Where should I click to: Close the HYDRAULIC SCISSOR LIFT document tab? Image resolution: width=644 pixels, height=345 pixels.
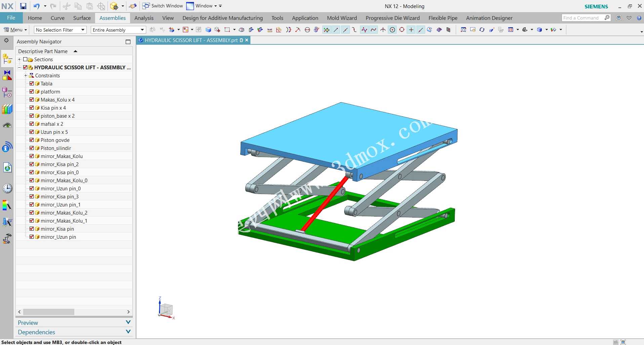247,40
